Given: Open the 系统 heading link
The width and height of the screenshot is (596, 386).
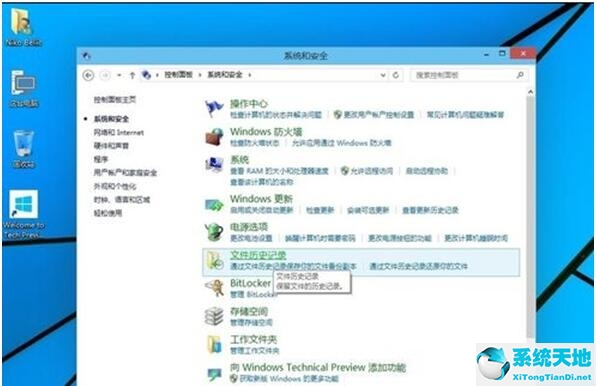Looking at the screenshot, I should coord(239,160).
